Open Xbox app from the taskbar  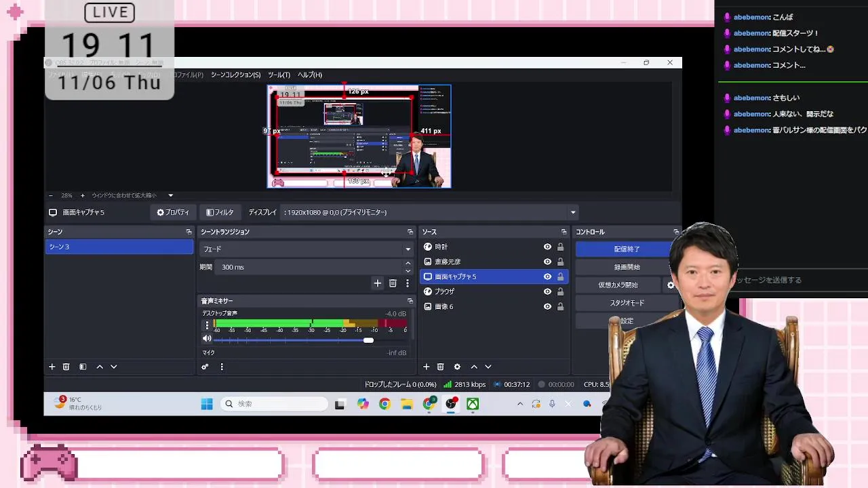pyautogui.click(x=473, y=404)
